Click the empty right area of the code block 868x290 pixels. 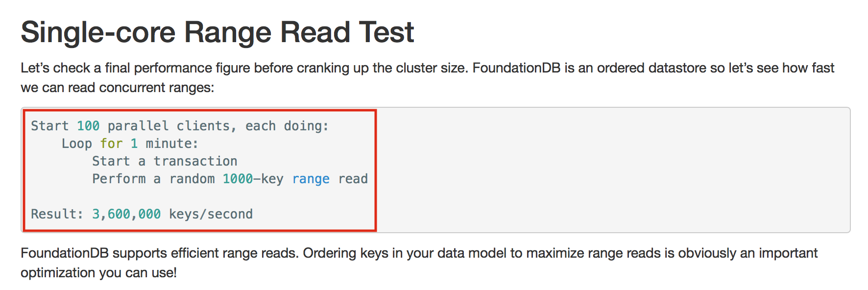click(612, 170)
